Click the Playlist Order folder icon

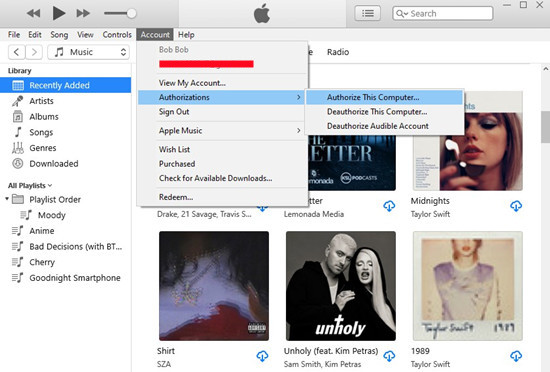[x=18, y=199]
